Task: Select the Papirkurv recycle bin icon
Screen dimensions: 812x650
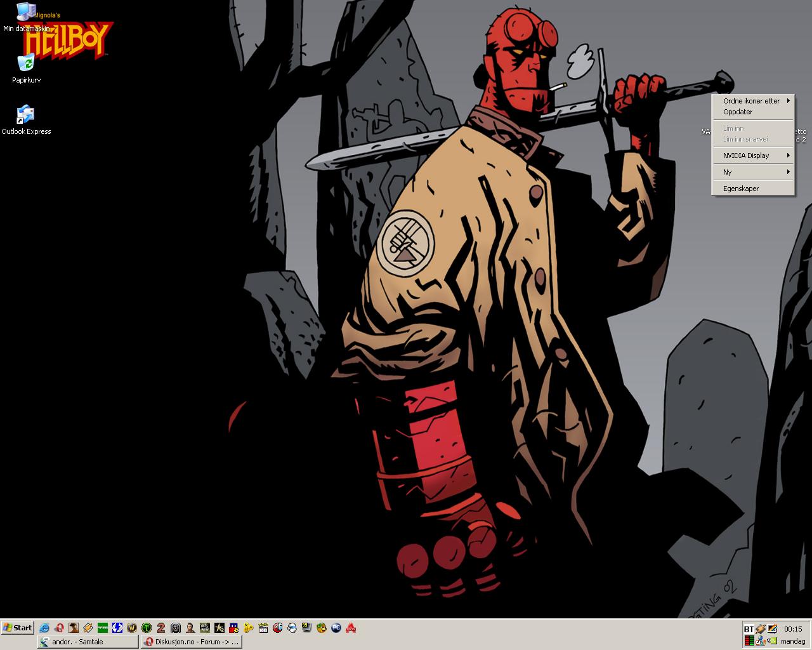Action: (26, 69)
